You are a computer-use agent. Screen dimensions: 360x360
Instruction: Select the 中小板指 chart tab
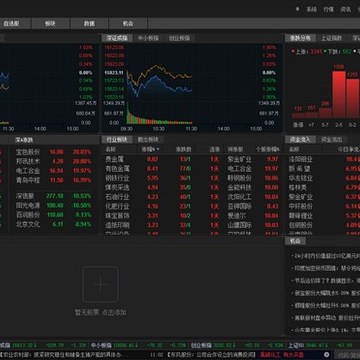click(x=148, y=38)
